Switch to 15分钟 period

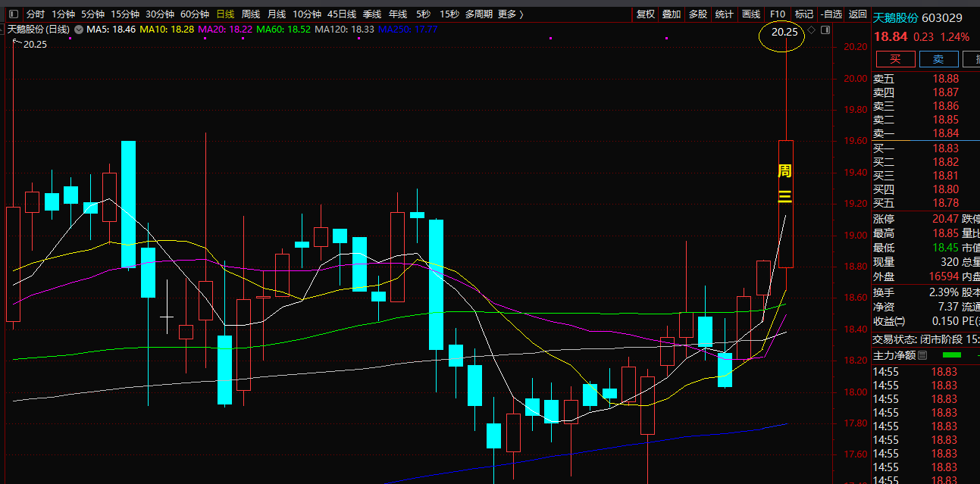click(x=125, y=14)
